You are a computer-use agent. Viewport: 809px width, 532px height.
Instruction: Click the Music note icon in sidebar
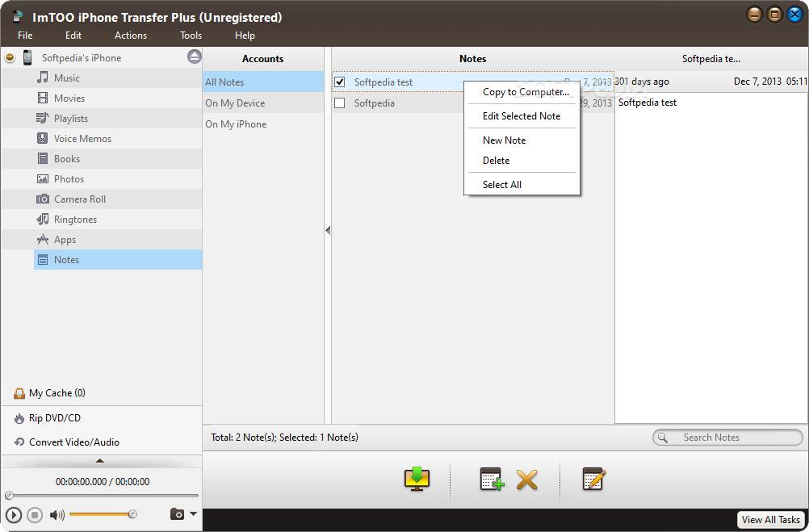coord(43,78)
